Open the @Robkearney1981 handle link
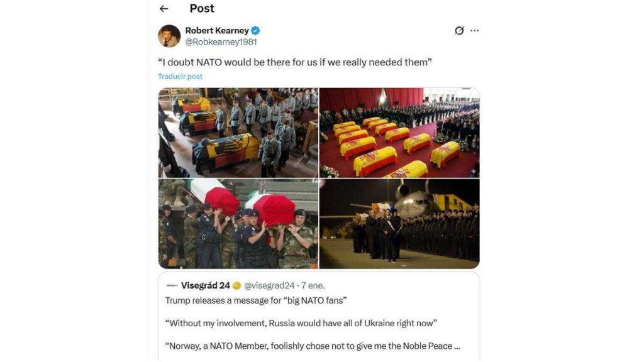The image size is (644, 362). tap(221, 42)
